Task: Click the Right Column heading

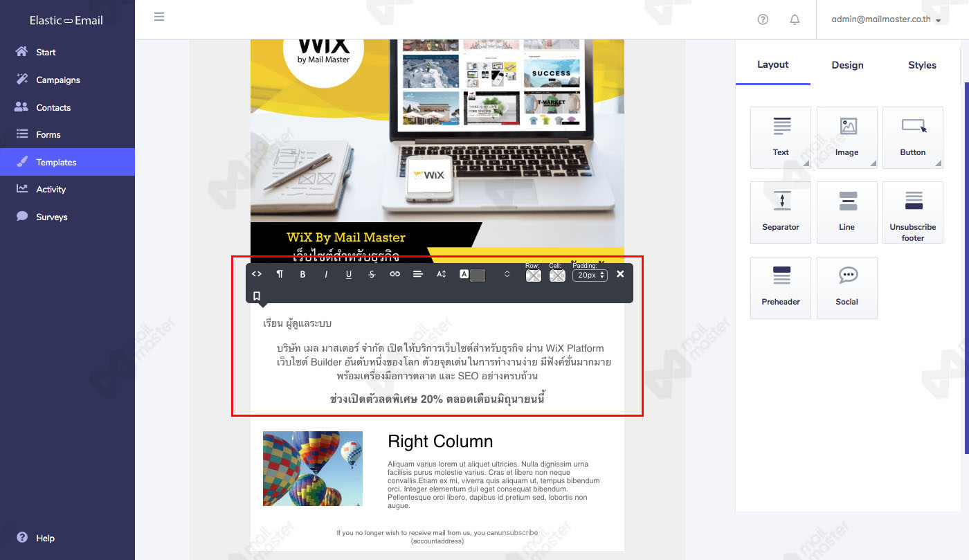Action: 440,442
